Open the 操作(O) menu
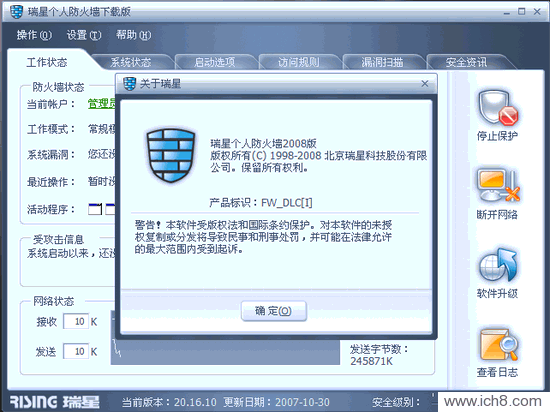550x412 pixels. coord(34,35)
